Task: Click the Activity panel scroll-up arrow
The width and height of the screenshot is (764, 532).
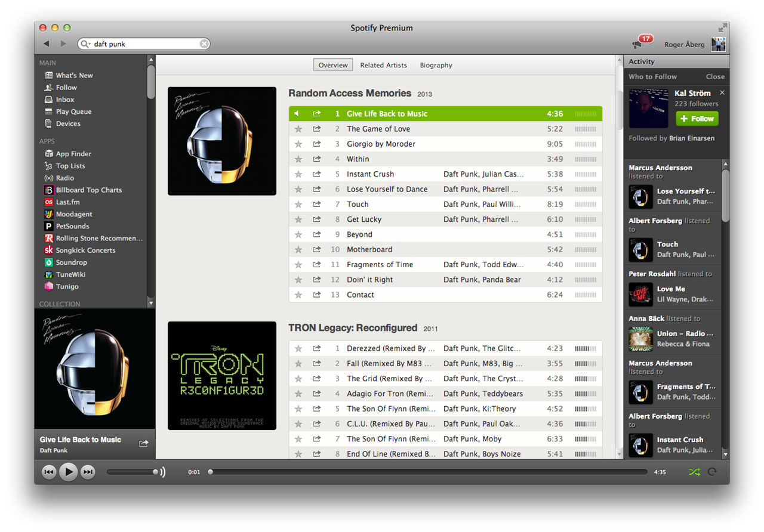Action: (726, 163)
